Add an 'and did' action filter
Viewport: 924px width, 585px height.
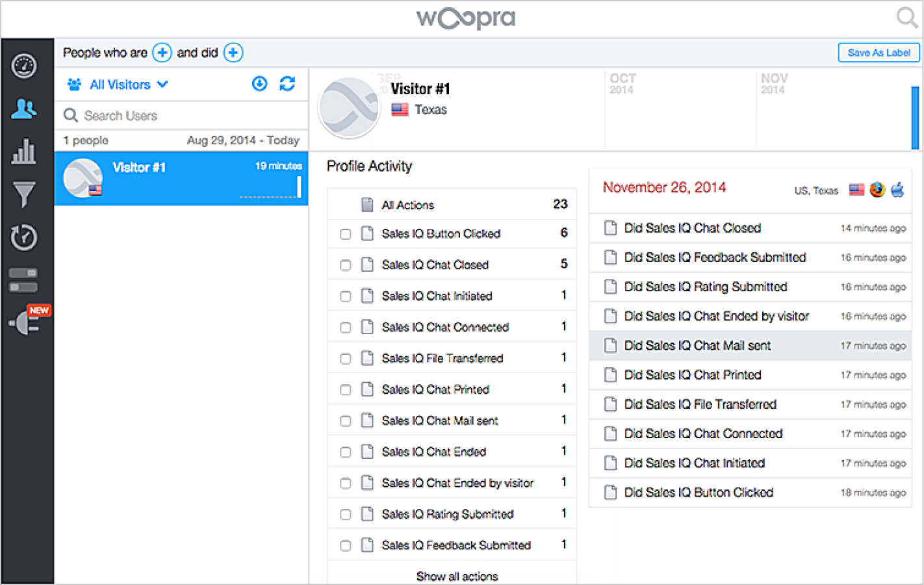click(x=233, y=53)
